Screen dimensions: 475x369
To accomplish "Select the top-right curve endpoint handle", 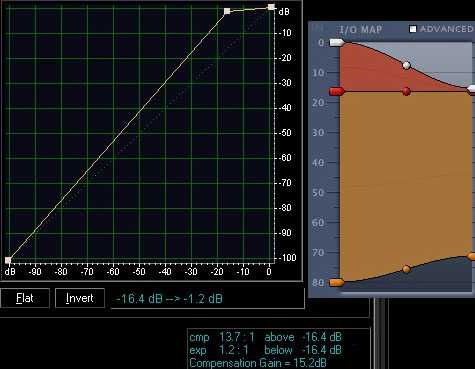I will point(271,7).
